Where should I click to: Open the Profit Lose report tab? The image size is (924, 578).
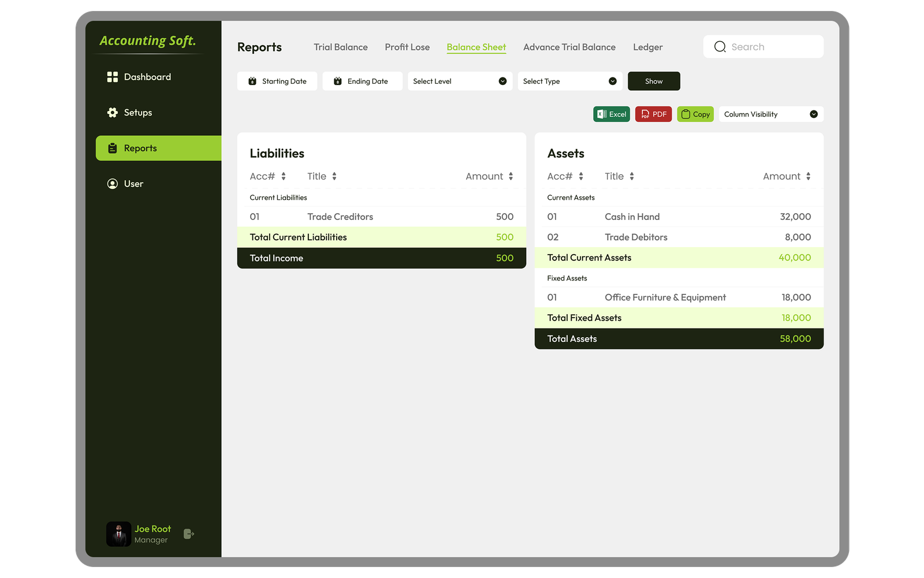tap(407, 47)
